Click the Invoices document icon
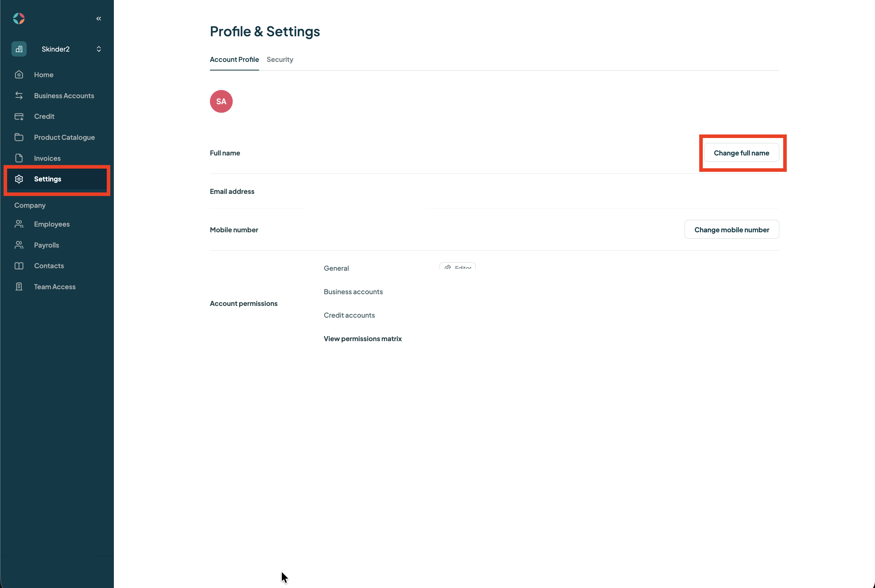 [x=19, y=158]
